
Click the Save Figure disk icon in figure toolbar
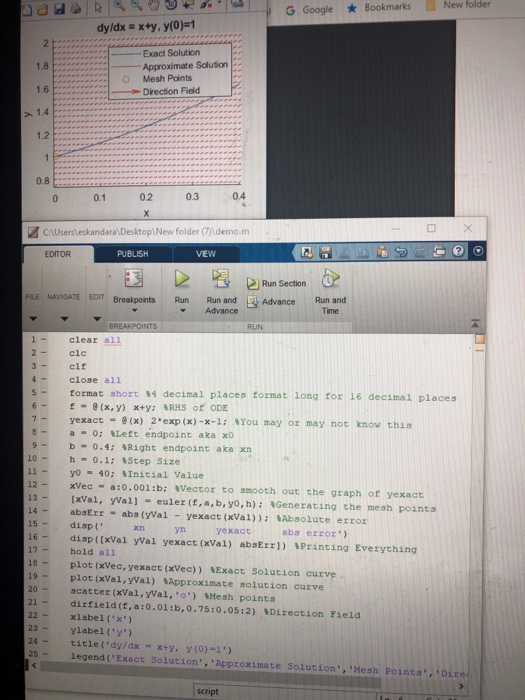59,8
